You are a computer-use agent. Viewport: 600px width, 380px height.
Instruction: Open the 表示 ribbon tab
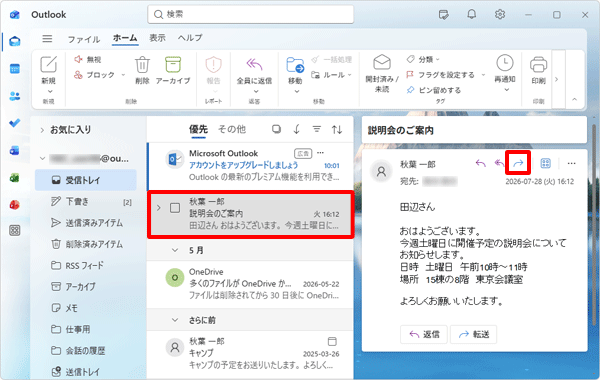[157, 38]
